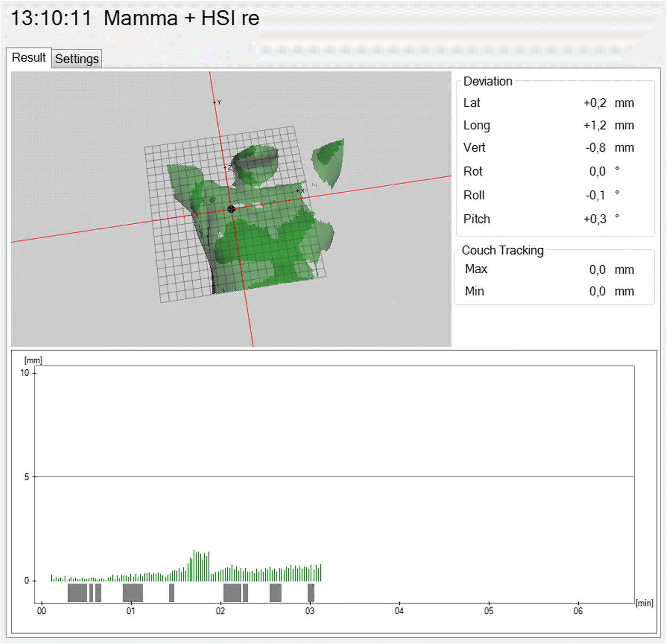
Task: Click the timestamp 13:10:11
Action: [51, 18]
